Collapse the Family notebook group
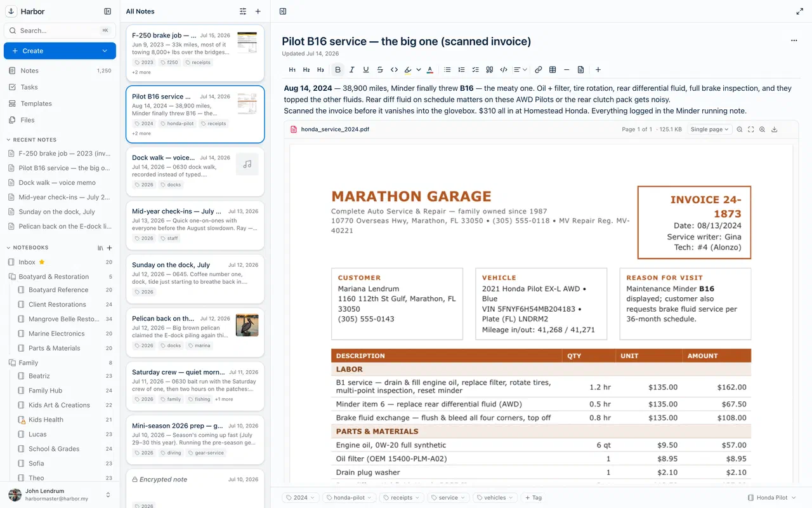The width and height of the screenshot is (812, 508). pos(12,363)
